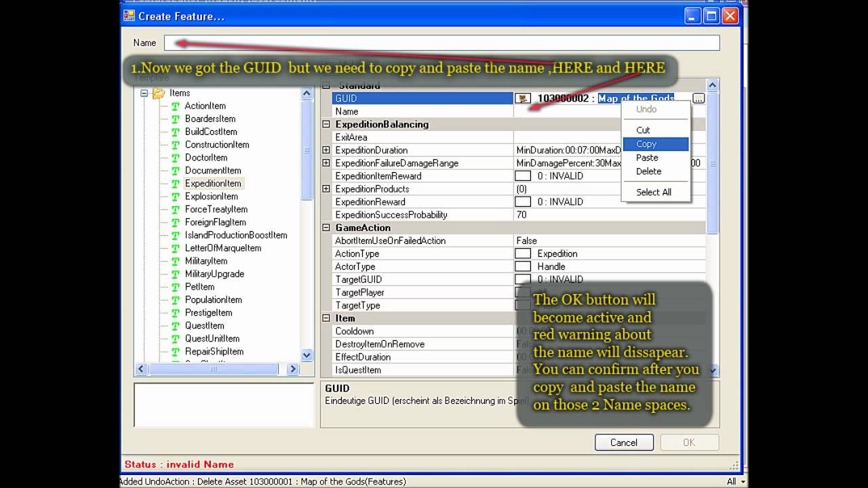This screenshot has height=488, width=868.
Task: Click the ForeignFlagItem template icon
Action: pyautogui.click(x=176, y=222)
